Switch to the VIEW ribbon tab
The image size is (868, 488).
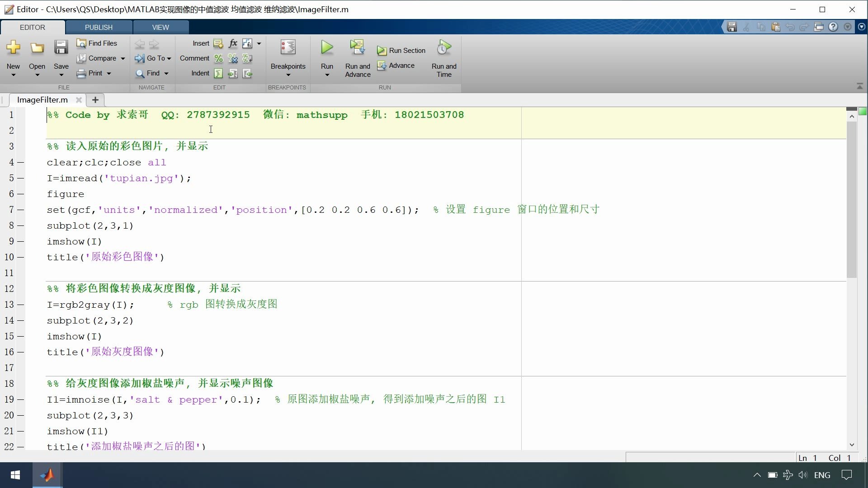(160, 27)
